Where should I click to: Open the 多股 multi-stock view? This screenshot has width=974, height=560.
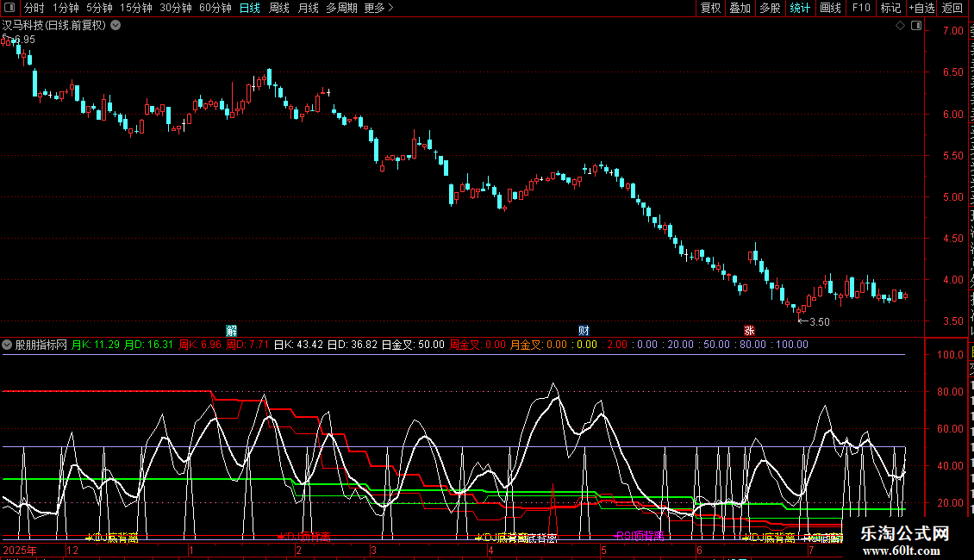(771, 8)
